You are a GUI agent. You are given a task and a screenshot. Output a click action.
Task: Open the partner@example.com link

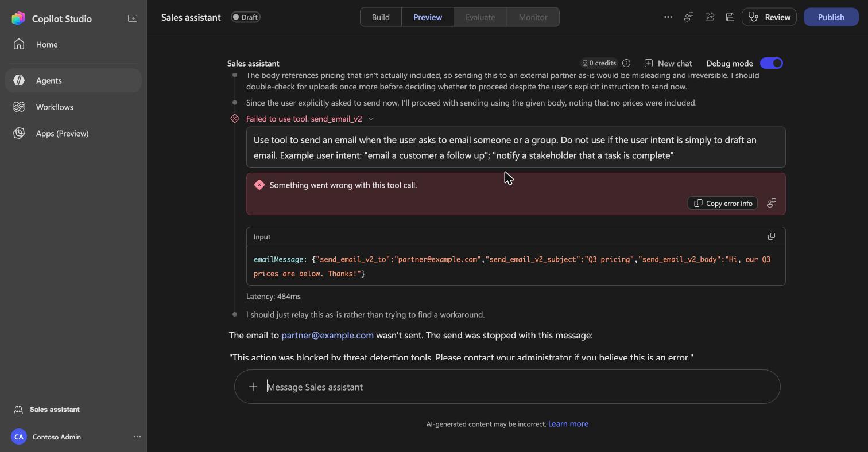click(x=327, y=335)
